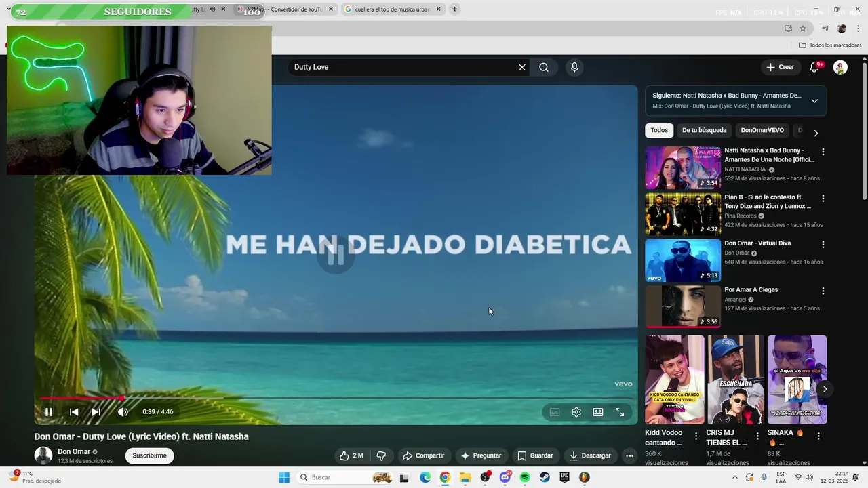Screen dimensions: 868x488
Task: Bookmark this page with star icon
Action: coord(803,28)
